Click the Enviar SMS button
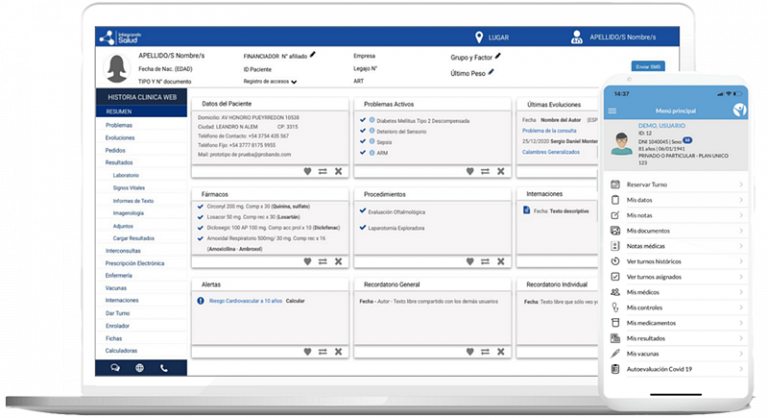 tap(648, 66)
